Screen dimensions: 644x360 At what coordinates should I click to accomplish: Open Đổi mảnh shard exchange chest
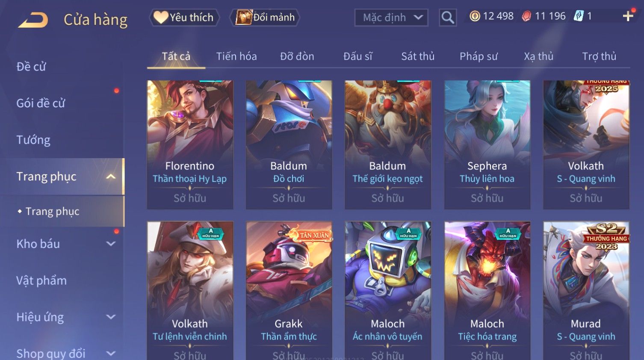(x=265, y=18)
